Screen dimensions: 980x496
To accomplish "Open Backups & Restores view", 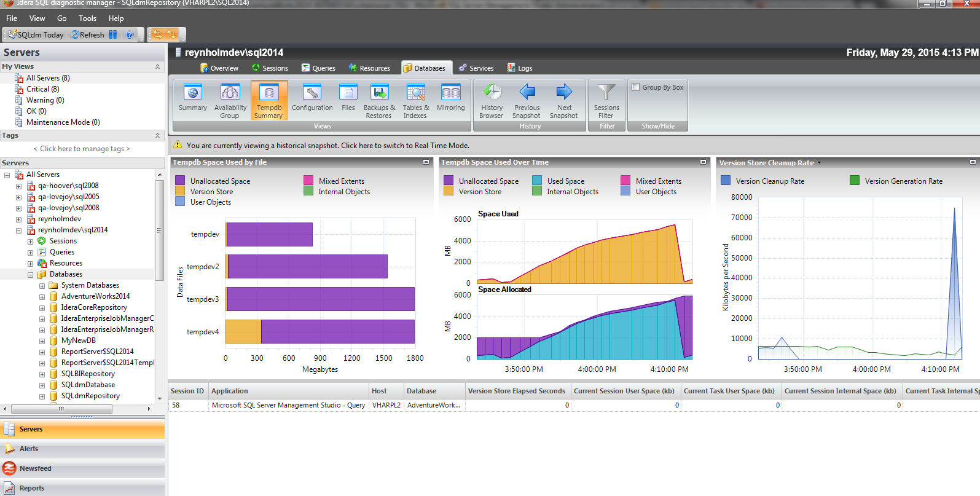I will coord(379,100).
